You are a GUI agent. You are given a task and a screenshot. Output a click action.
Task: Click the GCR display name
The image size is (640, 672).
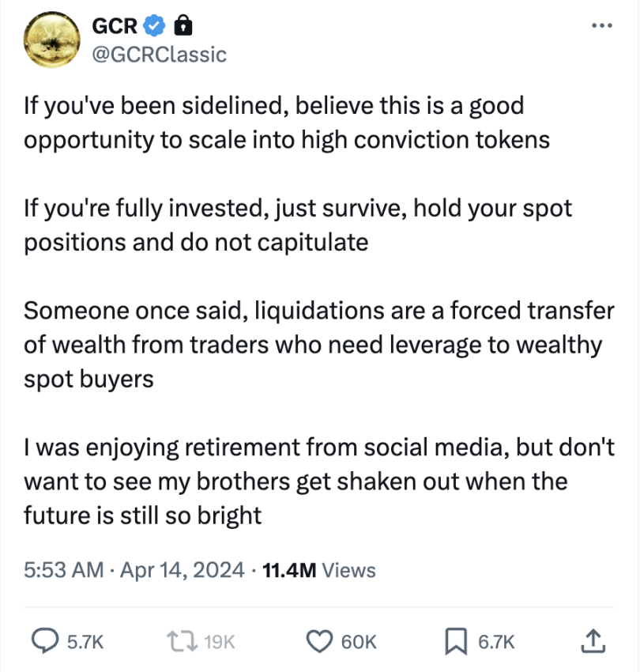pyautogui.click(x=115, y=26)
